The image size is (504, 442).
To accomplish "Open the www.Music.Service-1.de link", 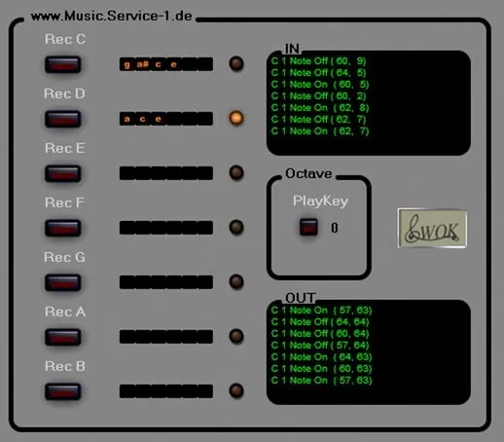I will (112, 16).
